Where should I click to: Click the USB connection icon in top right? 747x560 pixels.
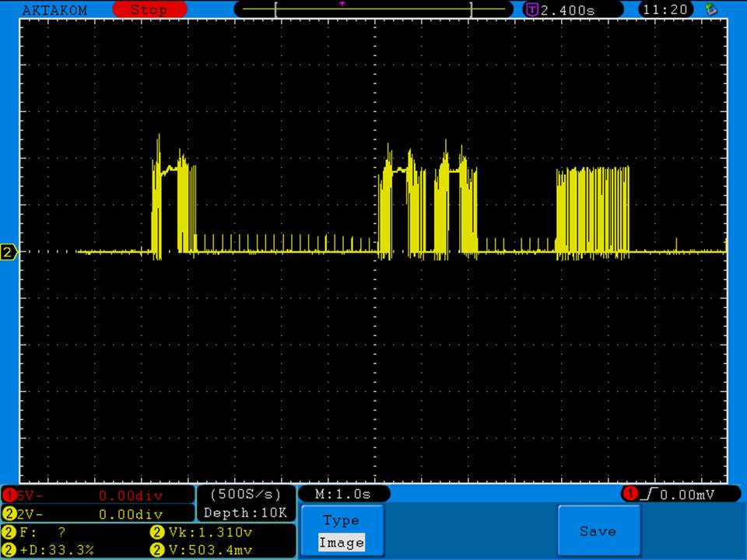pyautogui.click(x=710, y=9)
